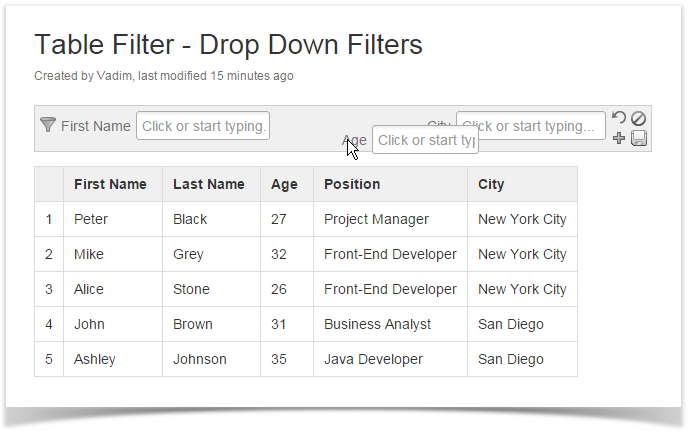Screen dimensions: 695x436
Task: Open the Age dropdown filter
Action: pyautogui.click(x=425, y=140)
